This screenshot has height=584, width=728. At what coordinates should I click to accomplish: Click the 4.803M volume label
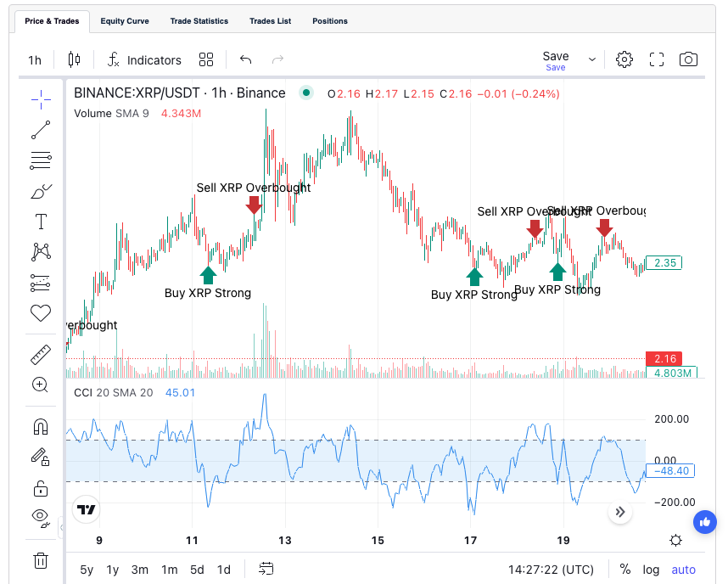pos(672,372)
